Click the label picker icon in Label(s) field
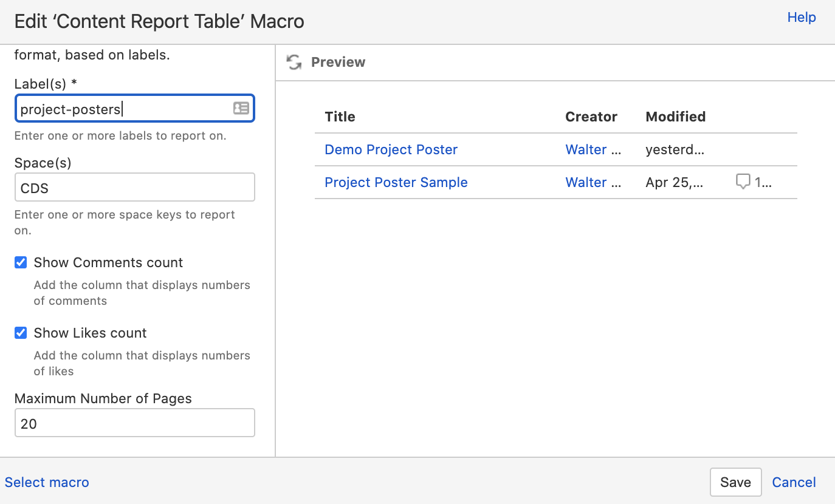 [241, 109]
